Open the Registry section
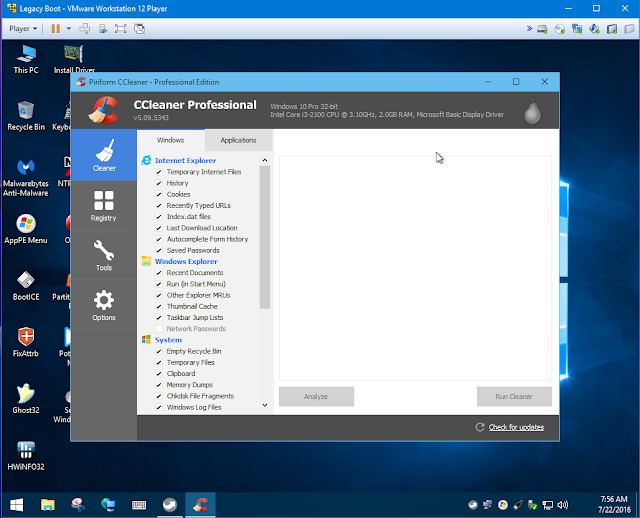Viewport: 640px width, 518px height. pos(104,206)
